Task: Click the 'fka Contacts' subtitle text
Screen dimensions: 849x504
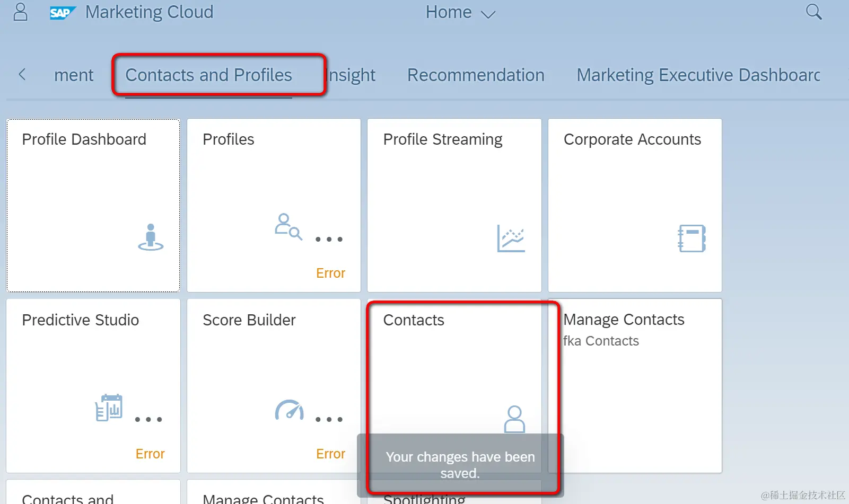Action: [601, 341]
